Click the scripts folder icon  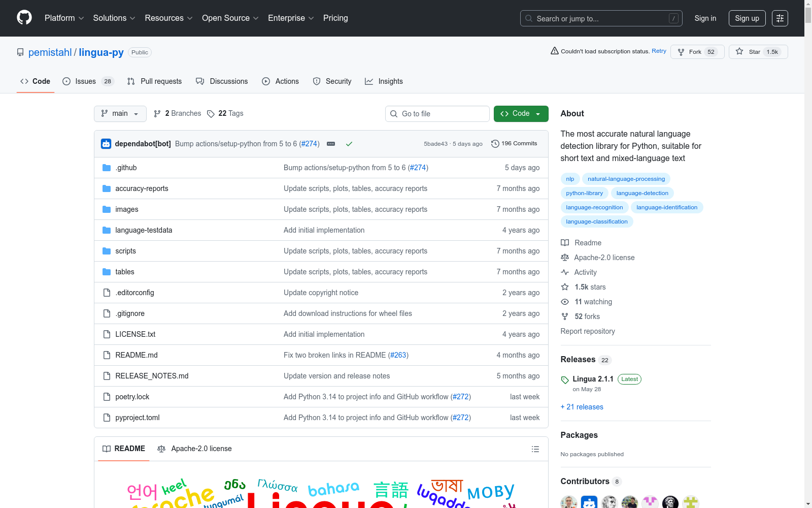coord(107,251)
